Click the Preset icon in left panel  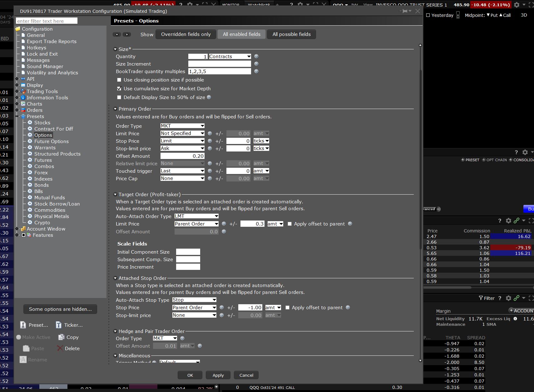23,325
